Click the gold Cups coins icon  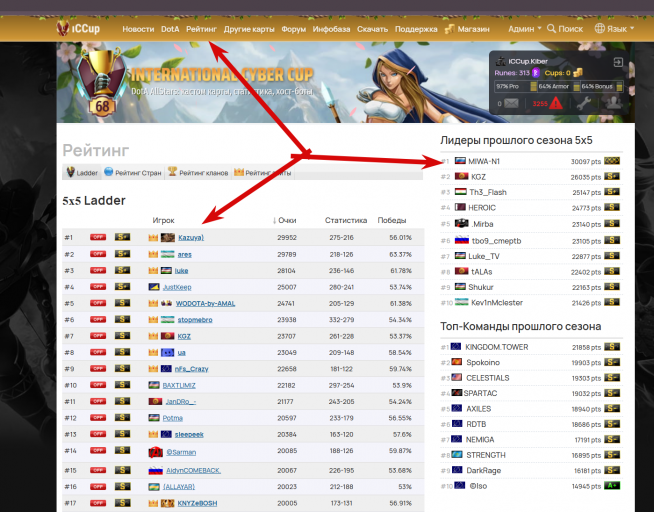[x=578, y=73]
